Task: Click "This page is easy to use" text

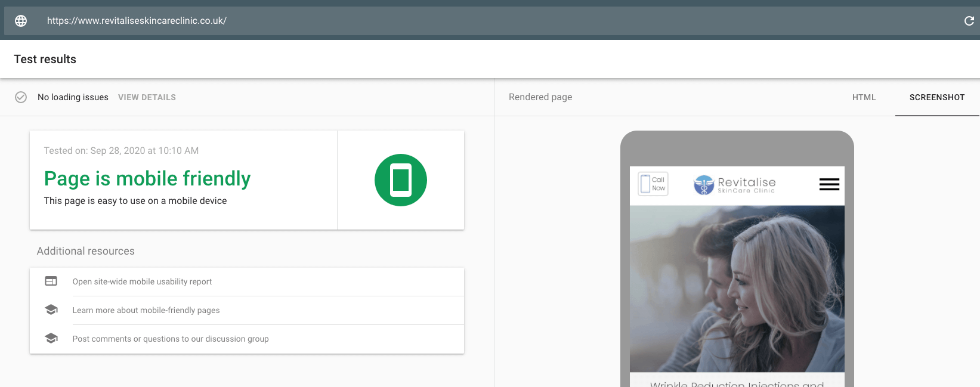Action: (x=135, y=201)
